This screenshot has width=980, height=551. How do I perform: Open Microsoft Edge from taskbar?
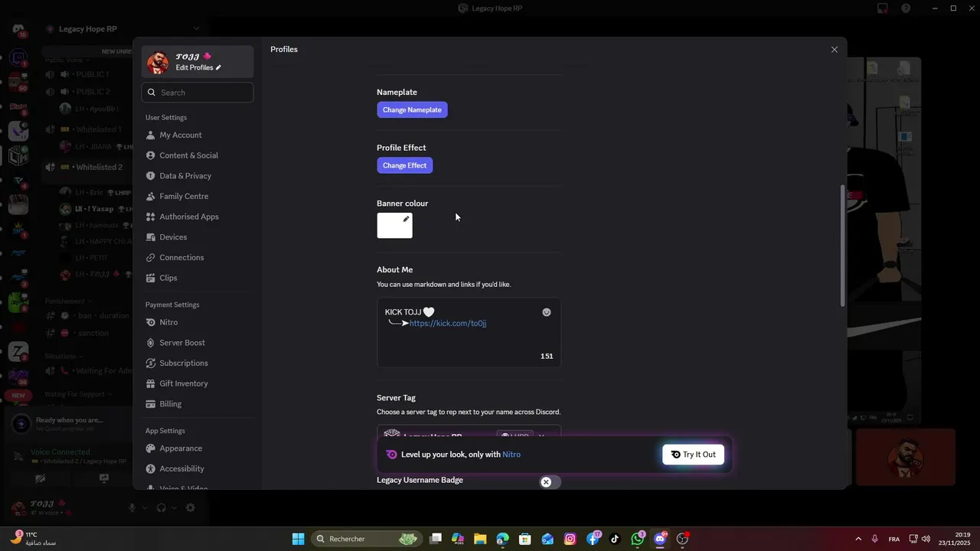click(x=502, y=539)
